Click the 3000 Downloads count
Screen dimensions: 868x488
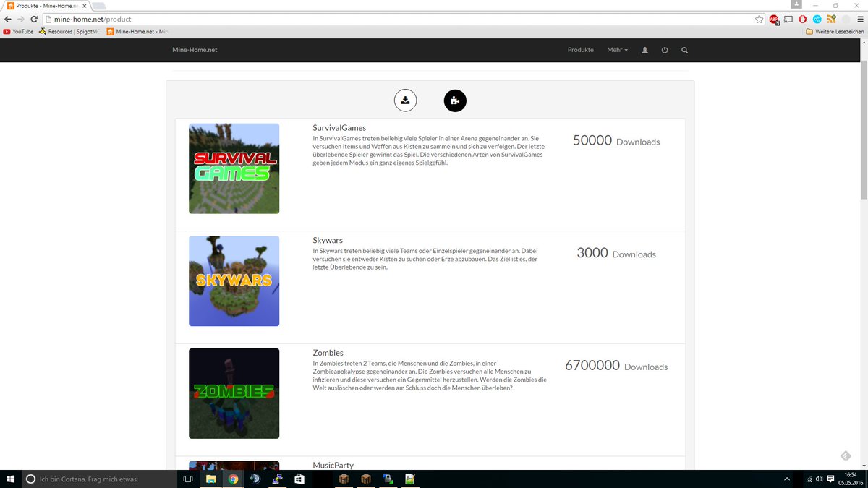(616, 253)
